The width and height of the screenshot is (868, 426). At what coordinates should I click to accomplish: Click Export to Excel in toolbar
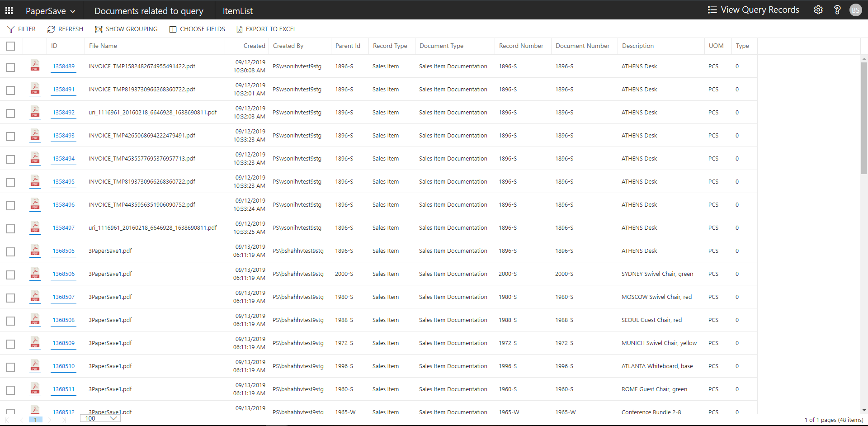pyautogui.click(x=266, y=29)
